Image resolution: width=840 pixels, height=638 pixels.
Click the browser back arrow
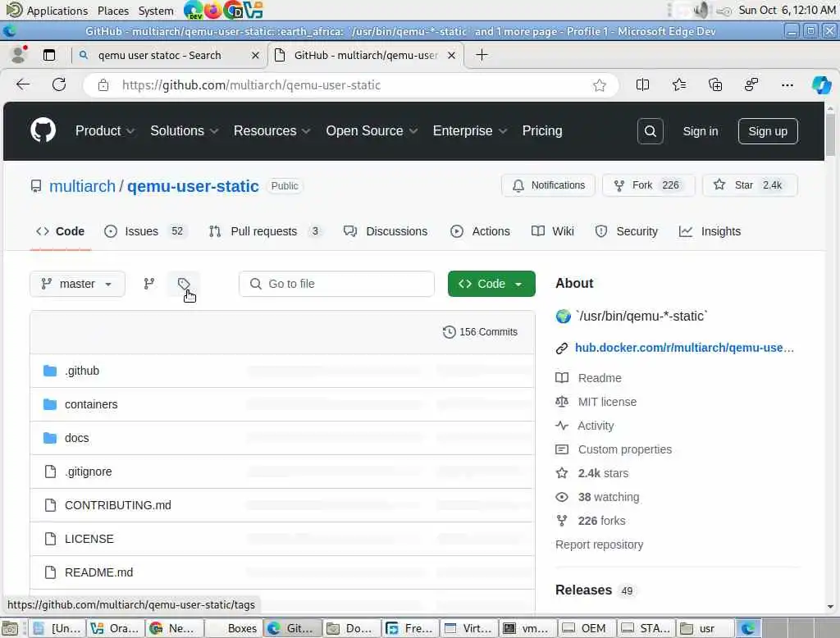point(23,84)
